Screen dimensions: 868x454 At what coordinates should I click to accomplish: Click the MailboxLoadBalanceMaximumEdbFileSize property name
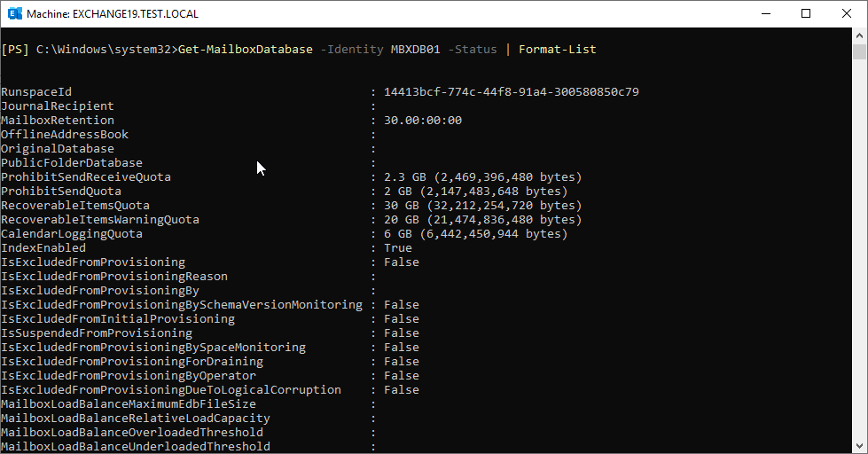click(x=129, y=404)
